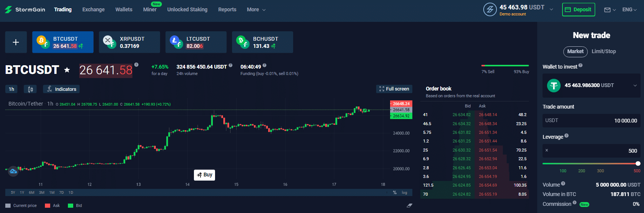Go to Unlocked Staking
The height and width of the screenshot is (213, 644).
tap(187, 9)
